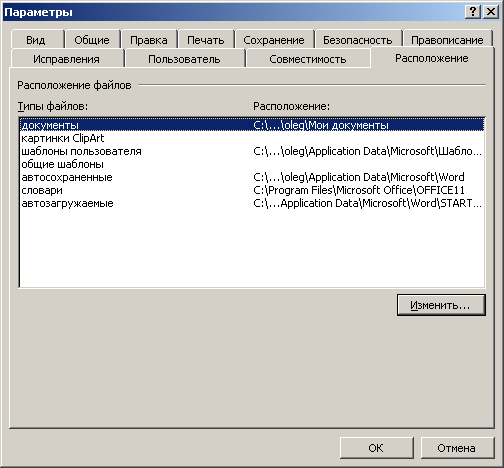Click the active Расположение tab

[432, 58]
